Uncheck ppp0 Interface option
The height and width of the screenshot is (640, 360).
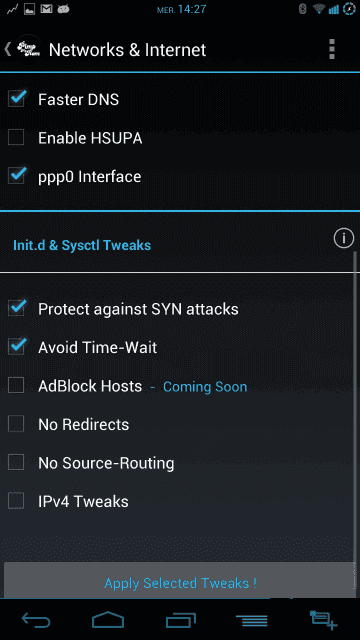point(16,176)
